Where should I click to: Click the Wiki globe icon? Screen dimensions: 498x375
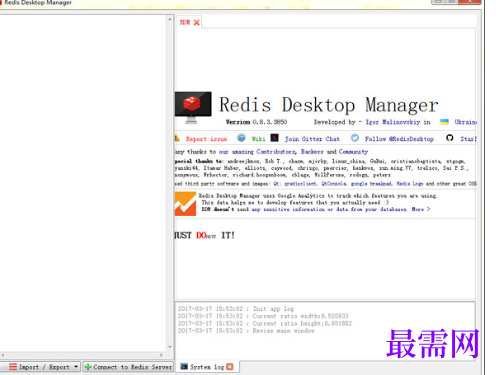point(241,138)
